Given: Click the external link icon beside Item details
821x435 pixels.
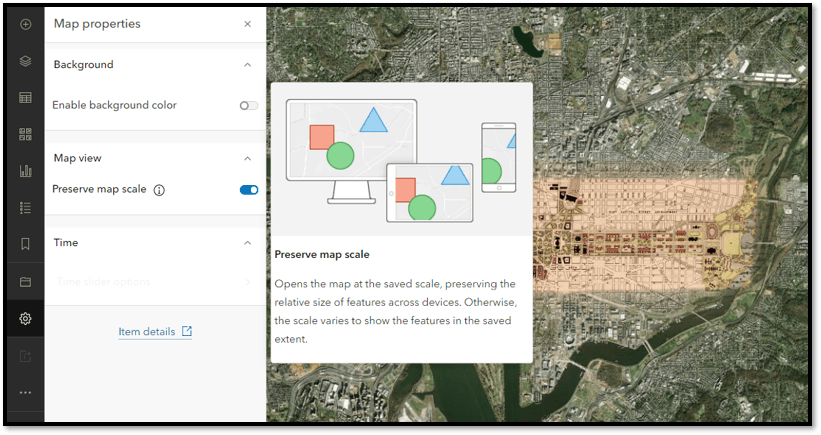Looking at the screenshot, I should tap(187, 331).
